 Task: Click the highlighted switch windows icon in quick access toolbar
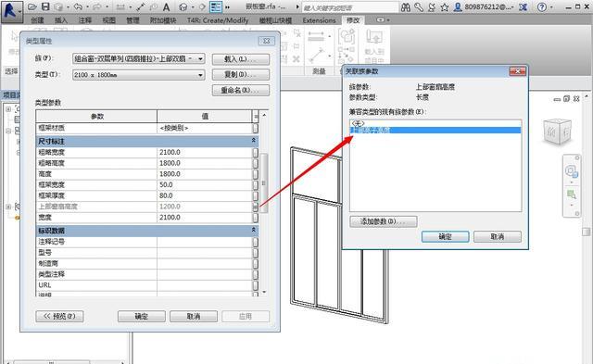pos(216,6)
